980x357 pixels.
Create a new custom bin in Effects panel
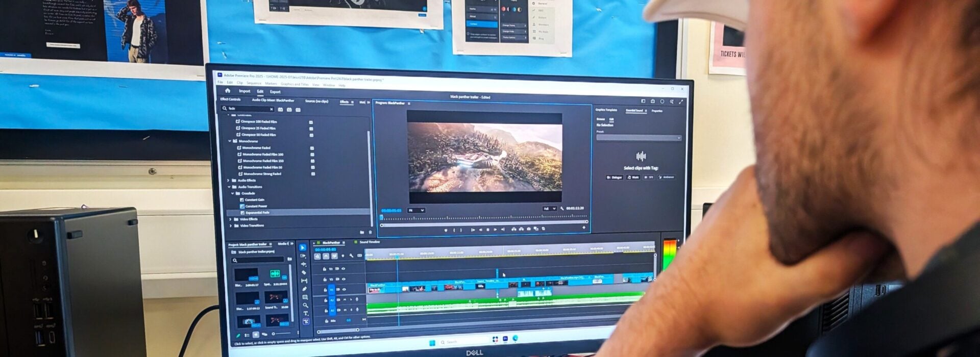[362, 232]
